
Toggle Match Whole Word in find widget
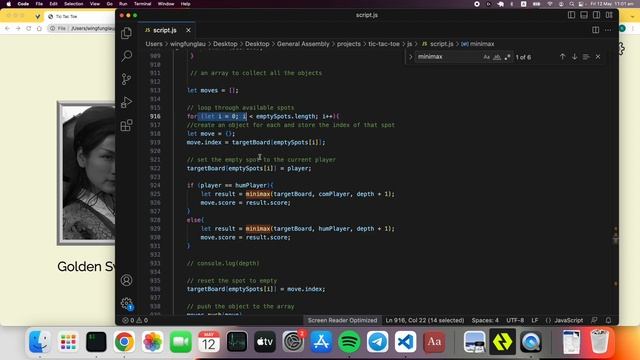tap(497, 57)
